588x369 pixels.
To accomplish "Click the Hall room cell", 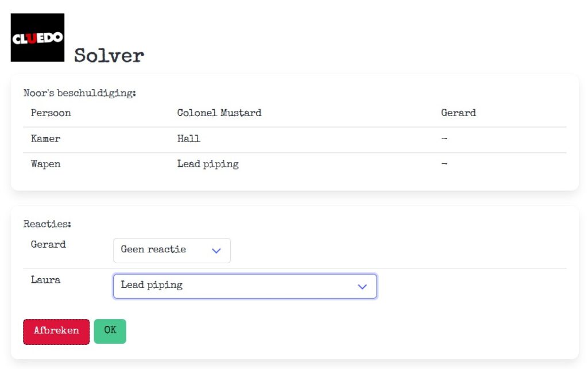I will point(188,139).
